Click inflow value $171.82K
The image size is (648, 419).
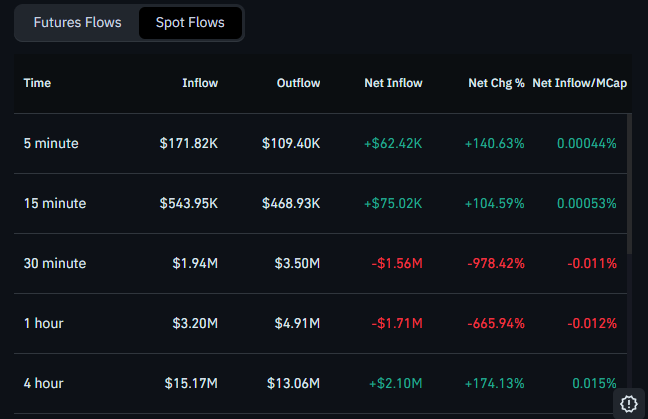coord(189,143)
